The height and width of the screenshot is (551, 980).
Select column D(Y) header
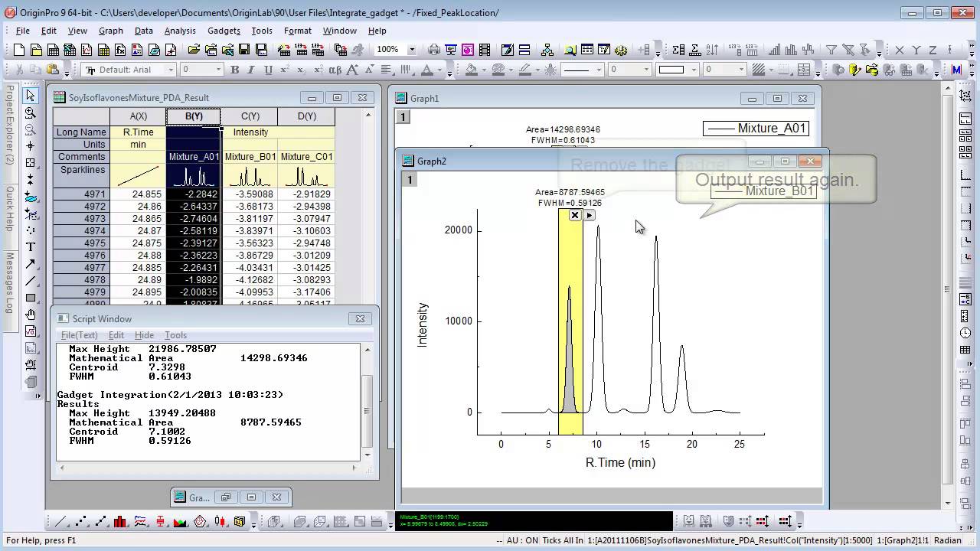[x=306, y=116]
